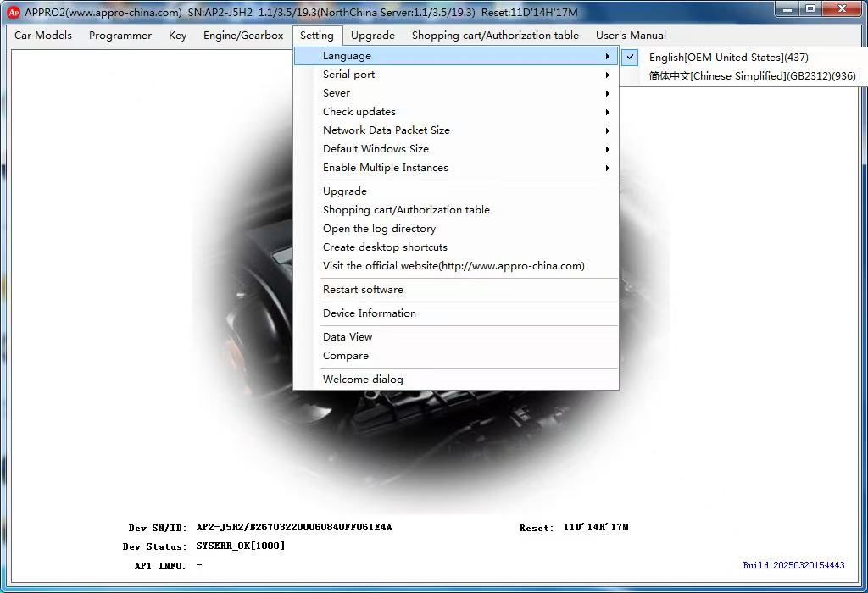
Task: Select Open the log directory
Action: click(379, 229)
